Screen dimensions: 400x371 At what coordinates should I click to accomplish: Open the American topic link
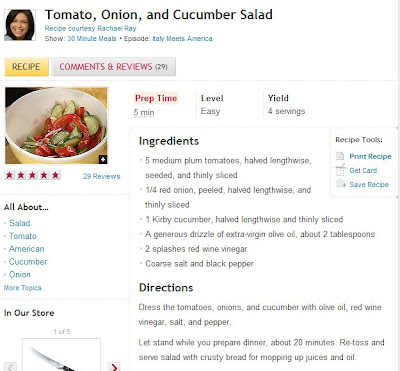(x=27, y=249)
